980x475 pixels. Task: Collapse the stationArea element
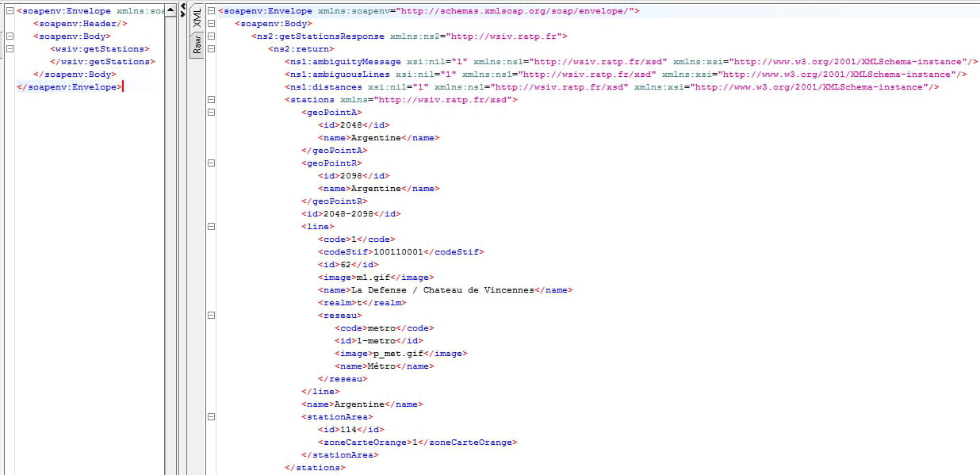tap(211, 417)
